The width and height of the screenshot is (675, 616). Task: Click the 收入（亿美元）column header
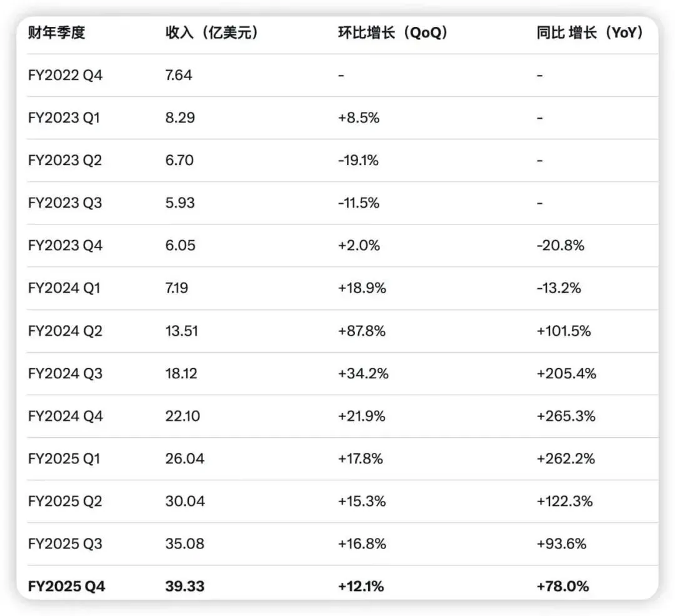pyautogui.click(x=212, y=33)
